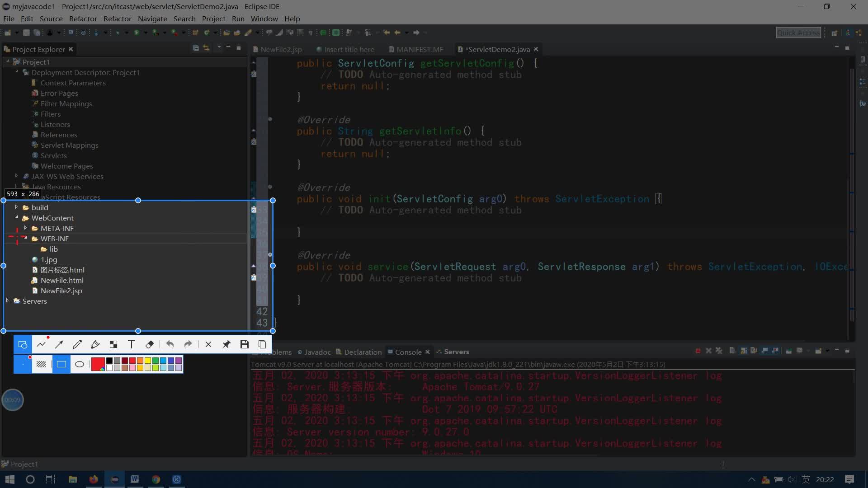Select NewFile.html in Project Explorer
The image size is (868, 488).
[x=62, y=281]
